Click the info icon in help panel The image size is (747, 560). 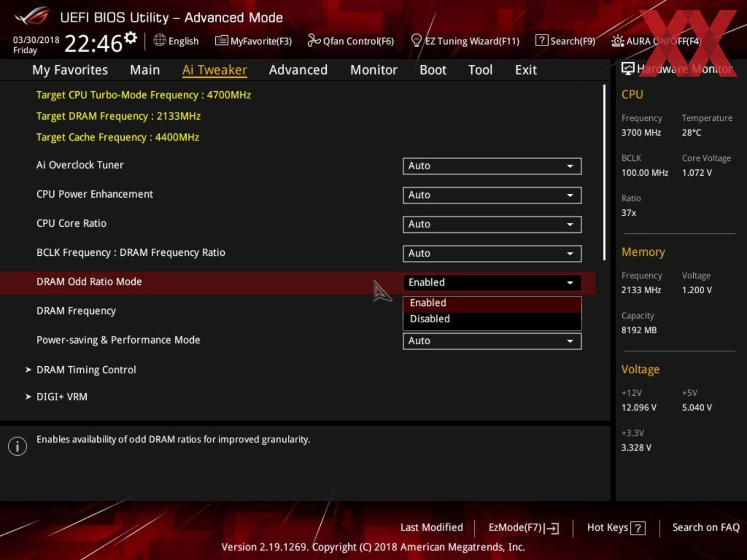click(18, 446)
